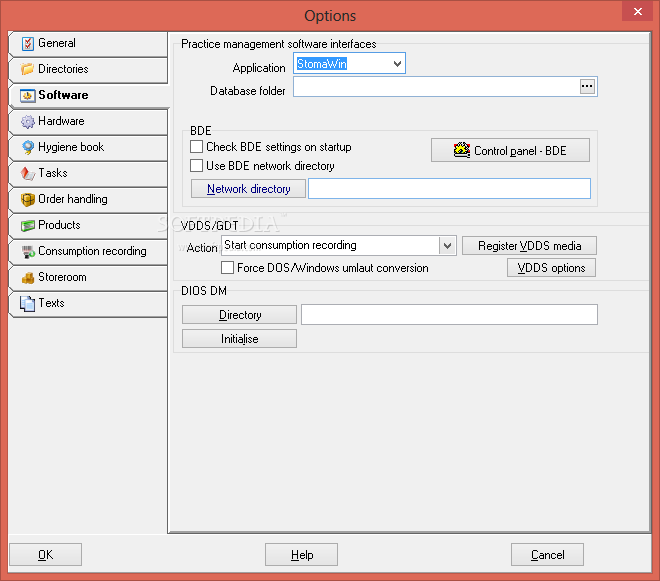Click the Database folder browse button
This screenshot has height=581, width=660.
click(587, 87)
